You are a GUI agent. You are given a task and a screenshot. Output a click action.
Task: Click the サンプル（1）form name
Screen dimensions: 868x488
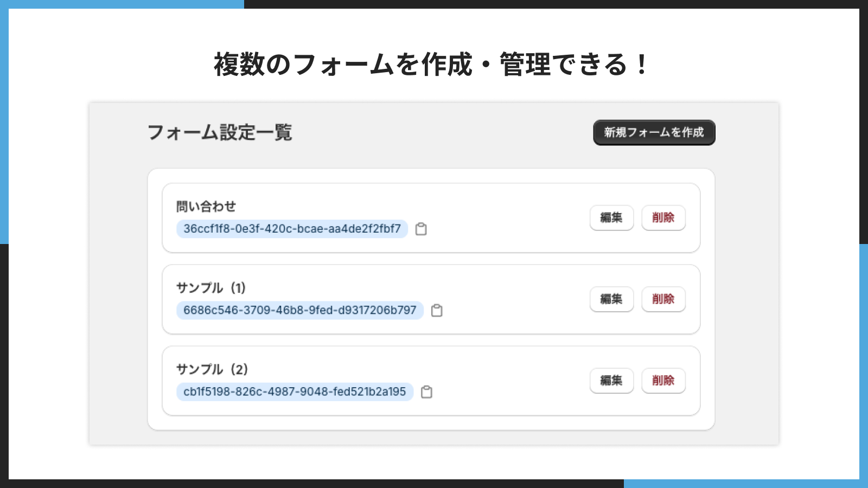click(x=212, y=288)
